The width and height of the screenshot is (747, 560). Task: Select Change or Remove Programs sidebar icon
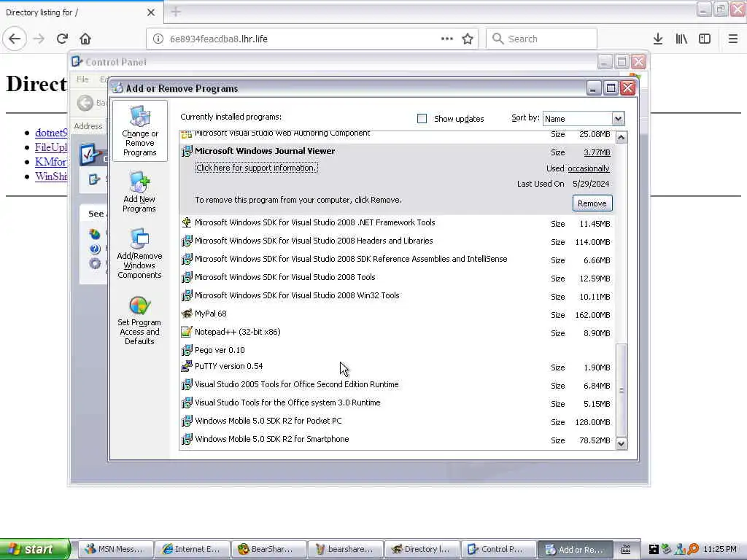pos(140,131)
